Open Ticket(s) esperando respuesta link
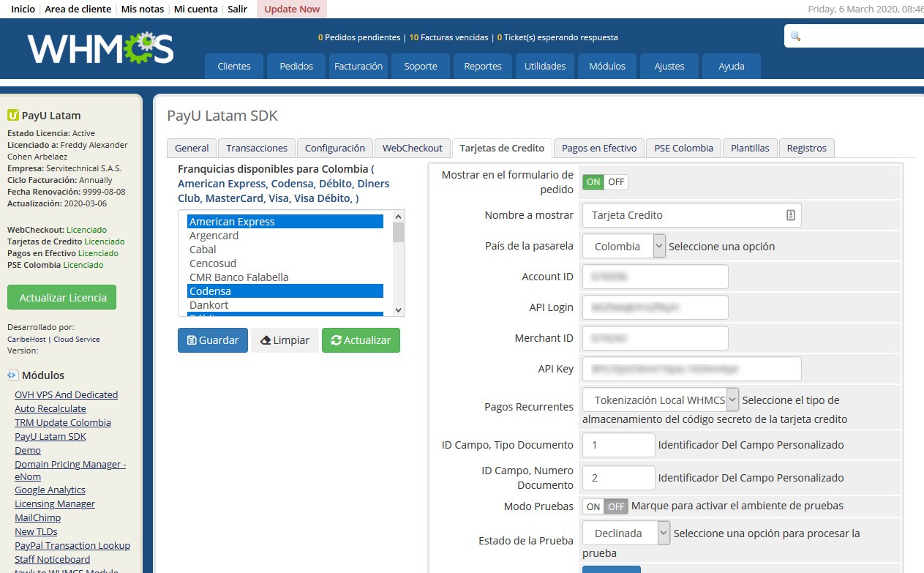The width and height of the screenshot is (924, 573). tap(557, 37)
